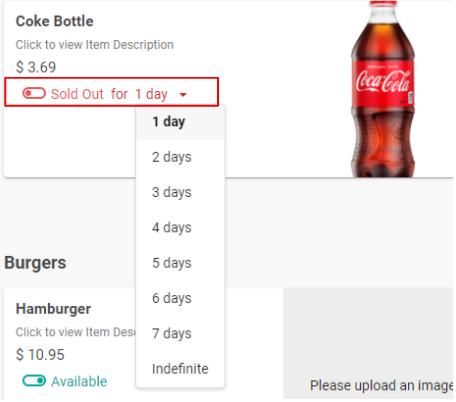This screenshot has height=402, width=456.
Task: View Coke Bottle item description
Action: [x=95, y=45]
